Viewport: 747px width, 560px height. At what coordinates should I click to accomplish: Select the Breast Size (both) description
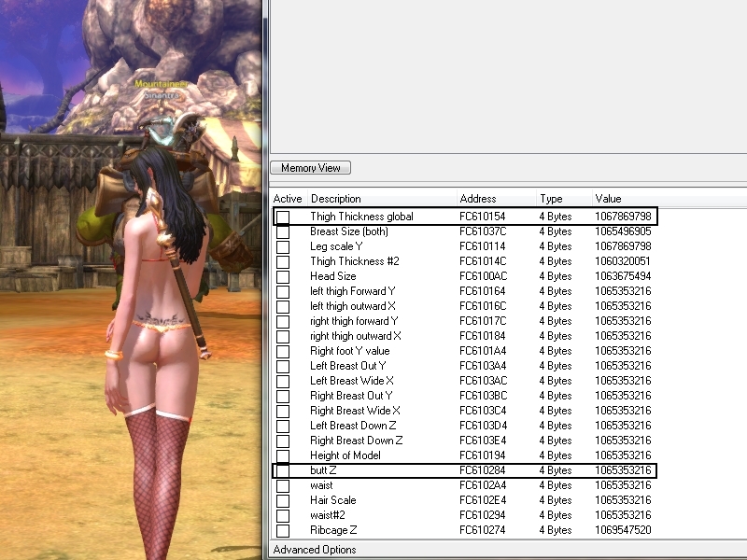click(349, 231)
